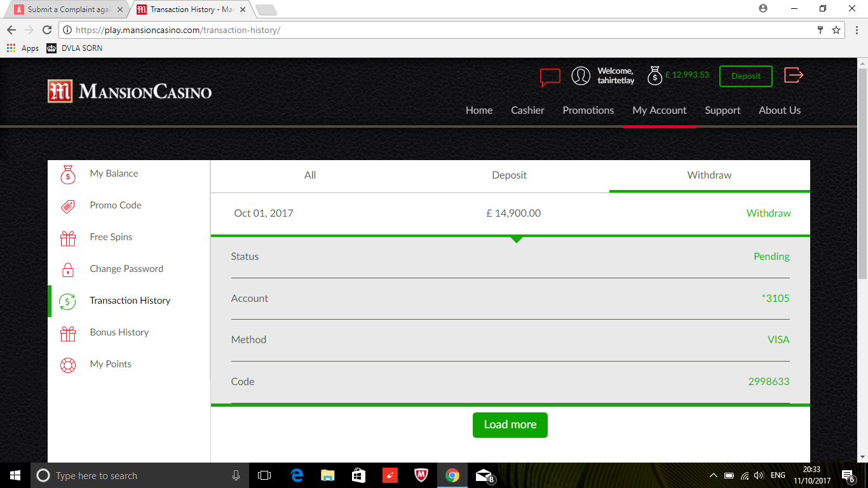
Task: Open the Change Password sidebar link
Action: pyautogui.click(x=126, y=269)
